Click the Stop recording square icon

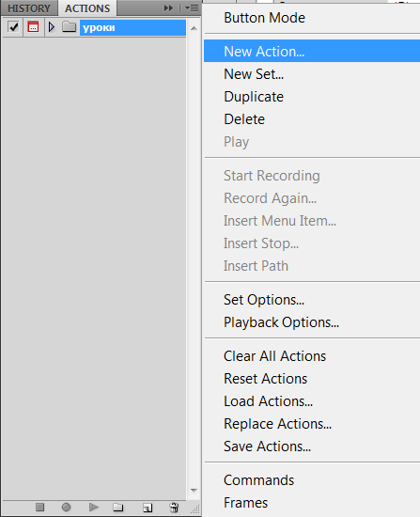39,507
